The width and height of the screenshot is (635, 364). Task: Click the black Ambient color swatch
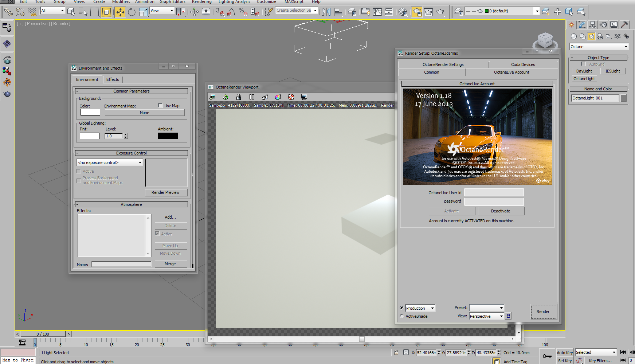[168, 136]
